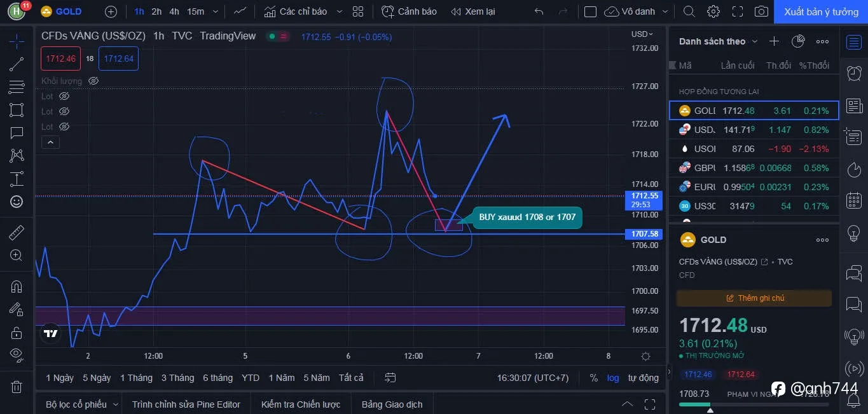The height and width of the screenshot is (414, 868).
Task: Click the Cảnh báo alert button
Action: (409, 11)
